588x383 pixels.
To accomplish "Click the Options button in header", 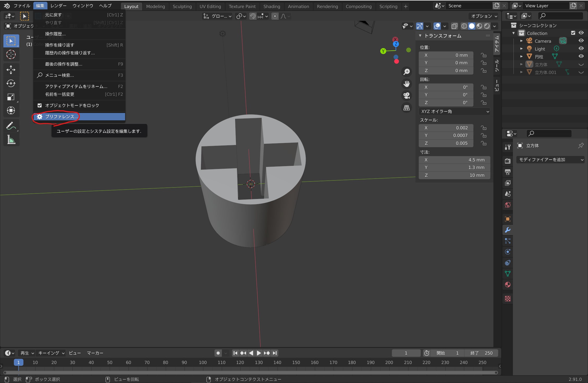I will point(484,16).
